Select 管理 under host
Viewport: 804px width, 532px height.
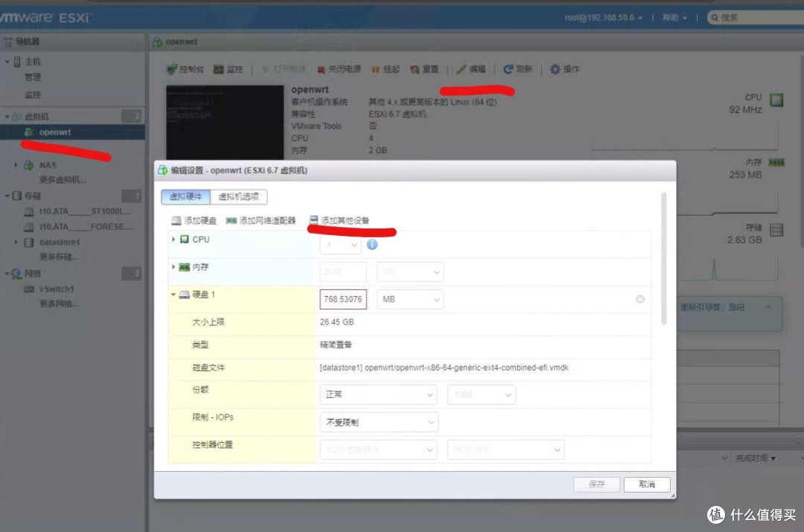pos(32,77)
